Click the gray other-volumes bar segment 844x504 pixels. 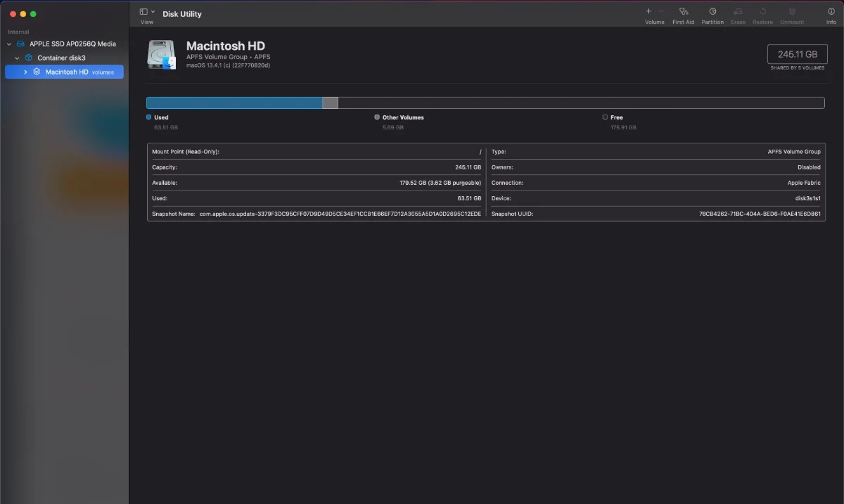coord(330,103)
